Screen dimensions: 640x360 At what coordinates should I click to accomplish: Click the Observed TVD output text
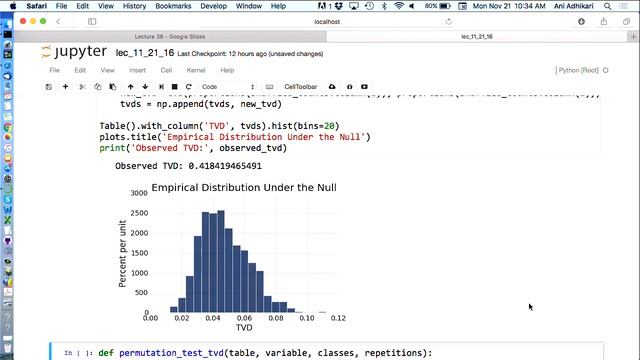188,166
